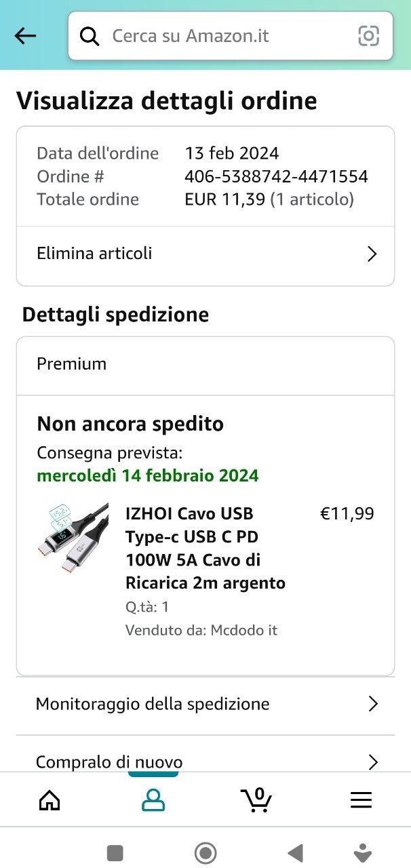
Task: Open the account profile icon
Action: [x=153, y=800]
